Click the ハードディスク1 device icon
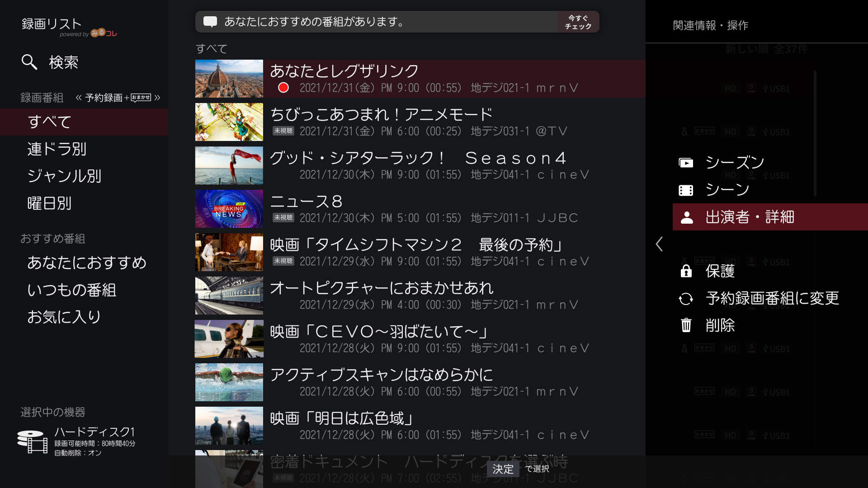 32,441
